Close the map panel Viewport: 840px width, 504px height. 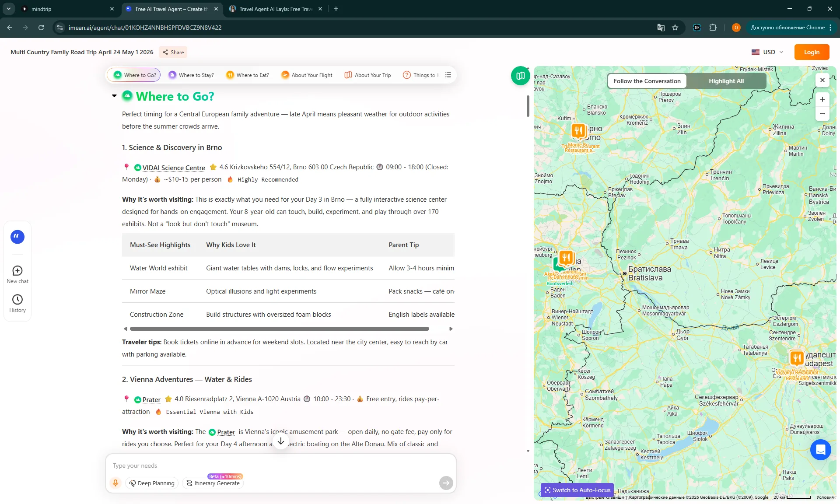[x=822, y=80]
